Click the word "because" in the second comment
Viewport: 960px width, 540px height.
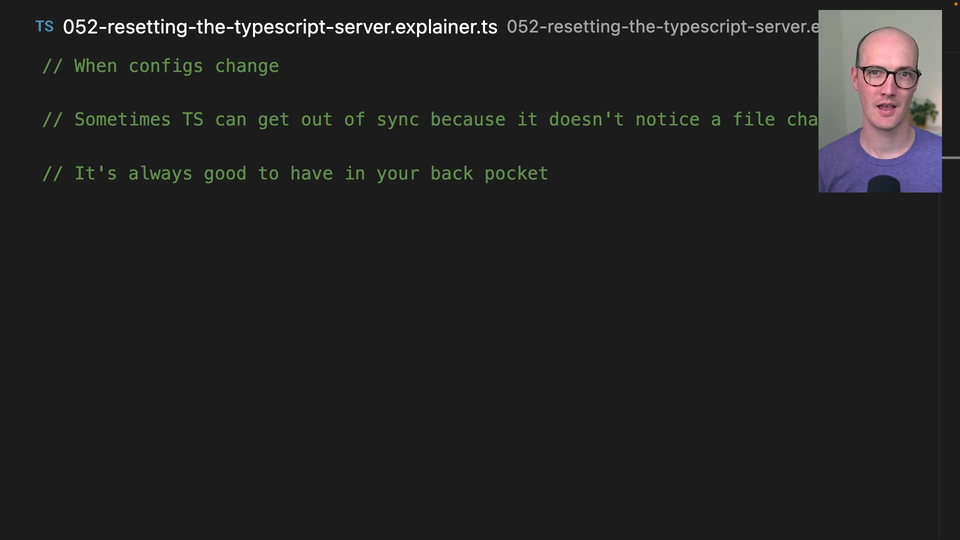[x=468, y=120]
